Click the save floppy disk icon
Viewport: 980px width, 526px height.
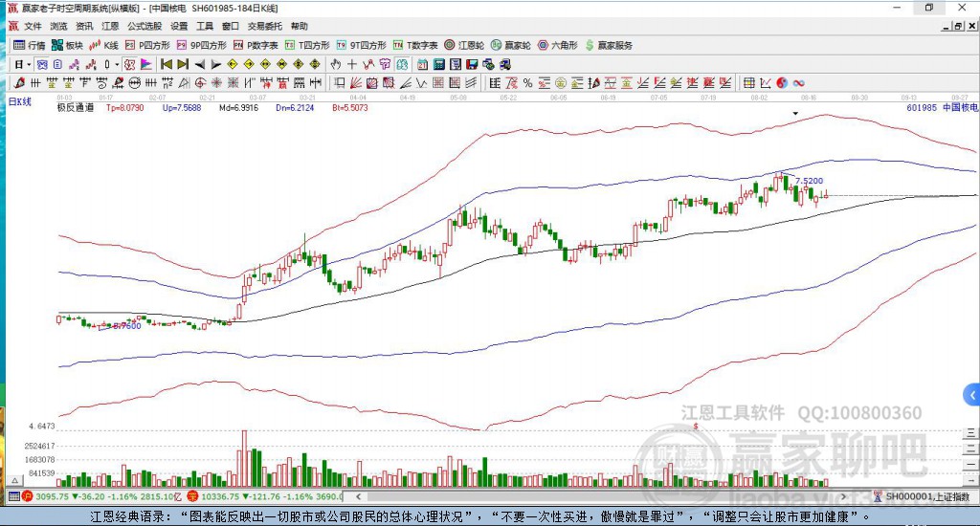pyautogui.click(x=472, y=64)
